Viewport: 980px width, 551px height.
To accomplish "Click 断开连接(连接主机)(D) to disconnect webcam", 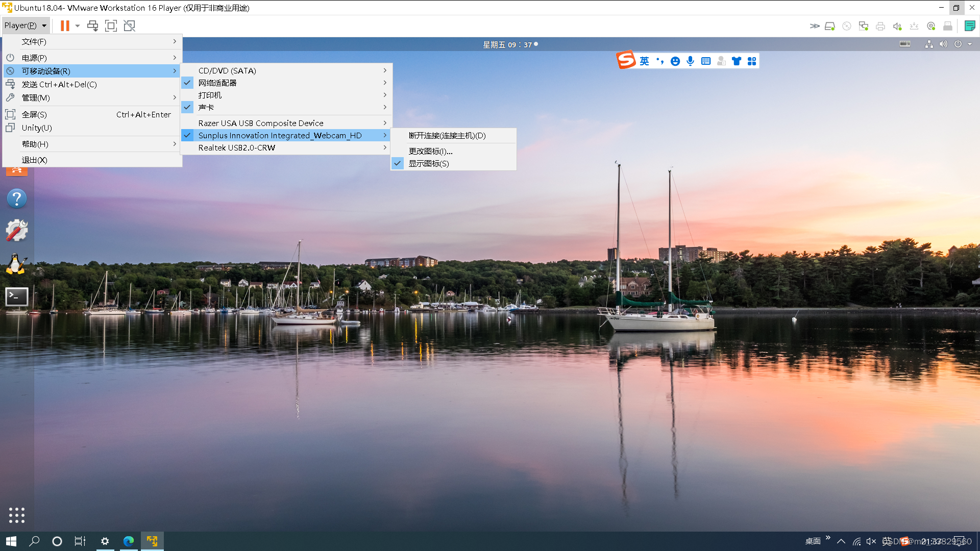I will point(453,135).
